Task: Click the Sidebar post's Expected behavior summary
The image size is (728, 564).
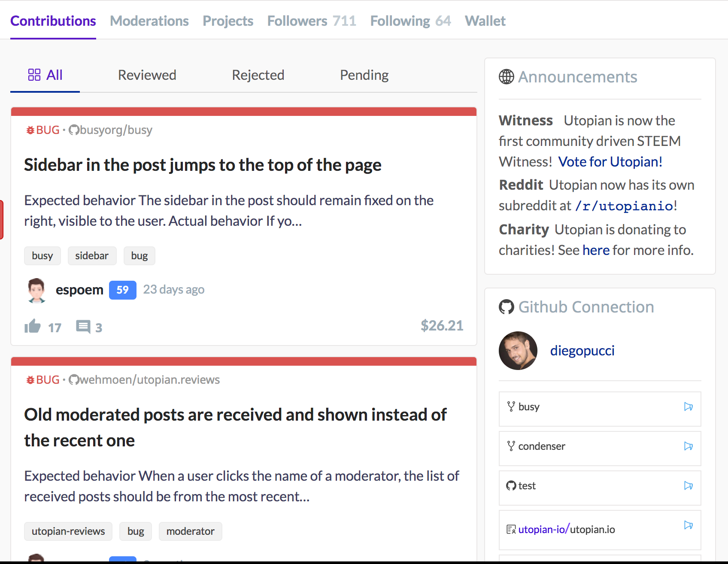Action: pos(229,211)
